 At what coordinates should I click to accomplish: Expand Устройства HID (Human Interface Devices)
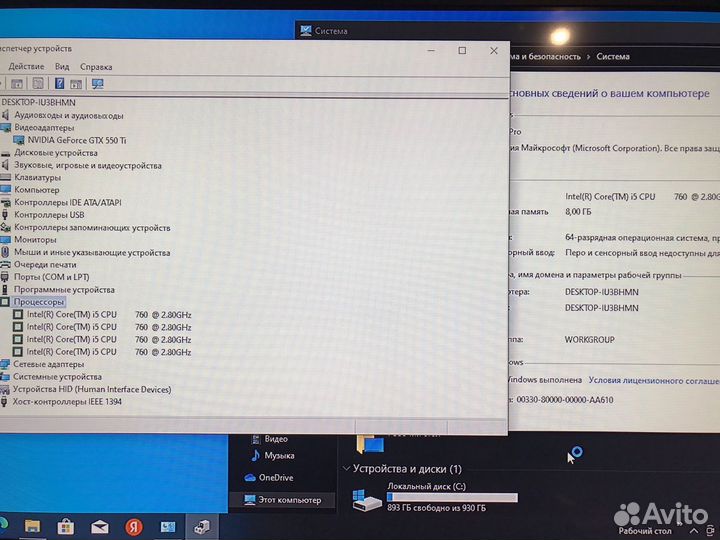tap(92, 389)
